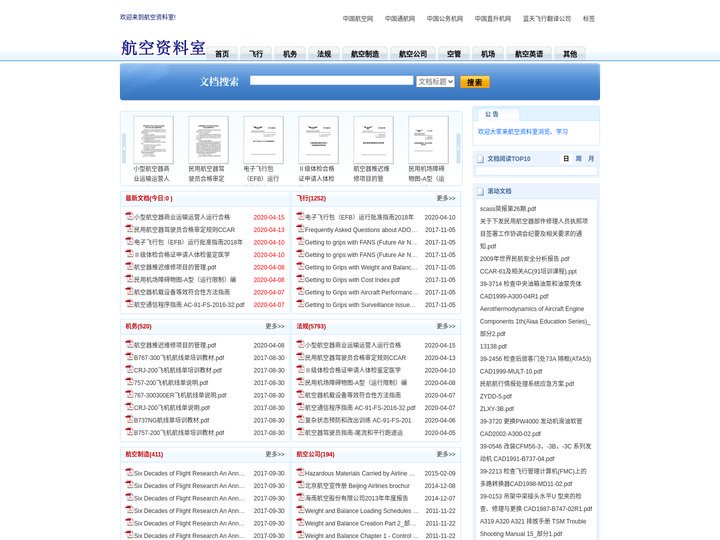Click in the 文档搜索 text input field
This screenshot has width=720, height=540.
332,80
